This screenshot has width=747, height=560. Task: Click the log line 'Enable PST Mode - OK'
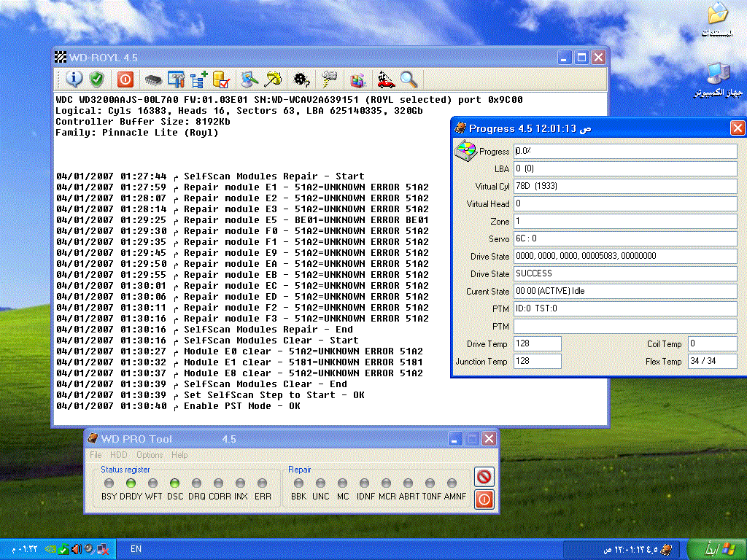coord(178,406)
